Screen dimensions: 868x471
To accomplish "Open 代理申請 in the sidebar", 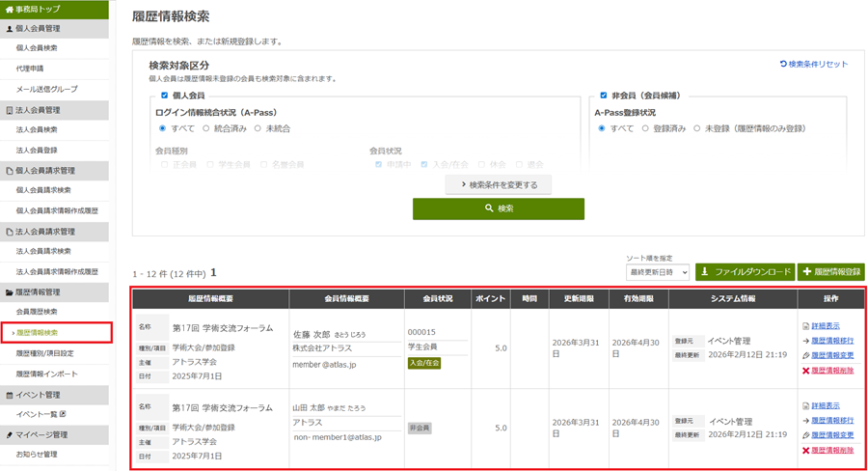I will [x=30, y=69].
